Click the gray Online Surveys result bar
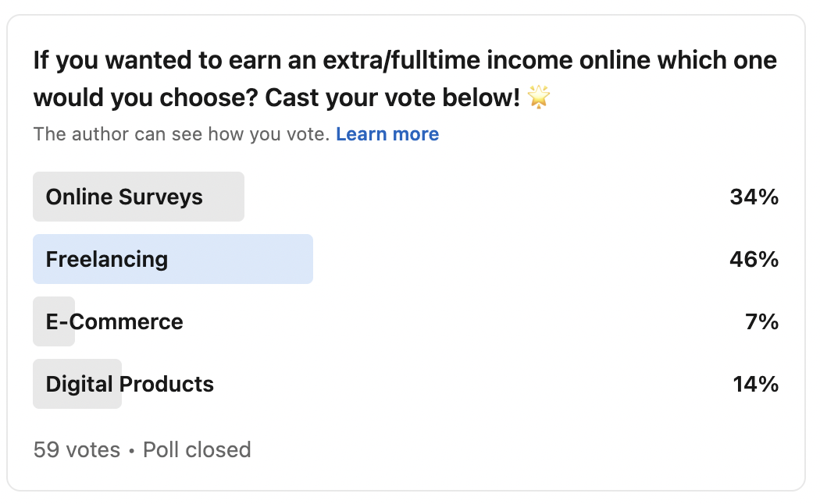 tap(138, 197)
